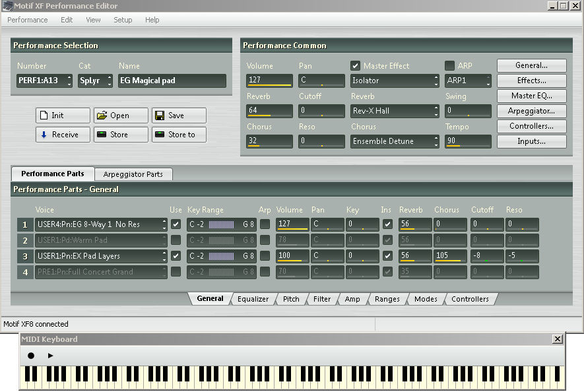
Task: Click the Swing 0 value field
Action: 468,111
